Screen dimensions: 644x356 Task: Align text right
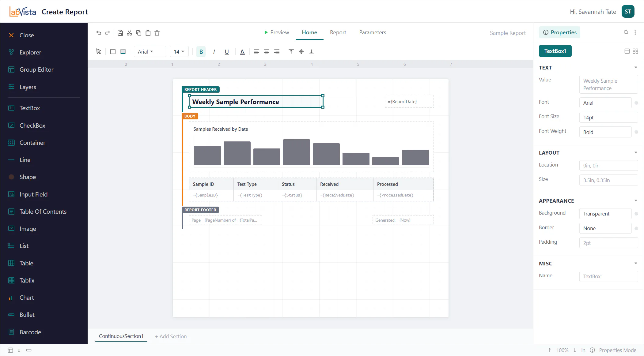coord(277,51)
